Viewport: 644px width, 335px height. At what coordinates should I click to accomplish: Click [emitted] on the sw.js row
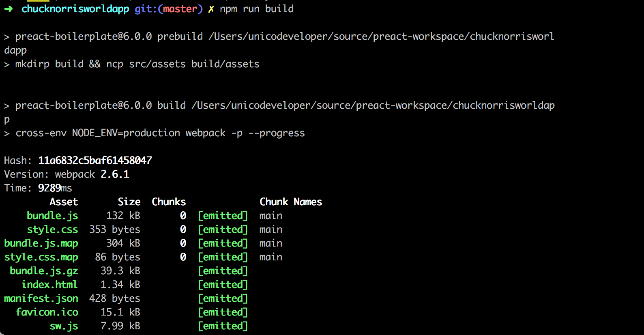coord(223,326)
